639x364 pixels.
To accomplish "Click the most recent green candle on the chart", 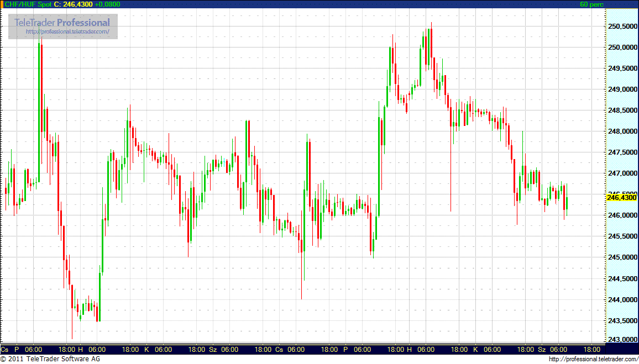I will pyautogui.click(x=567, y=203).
